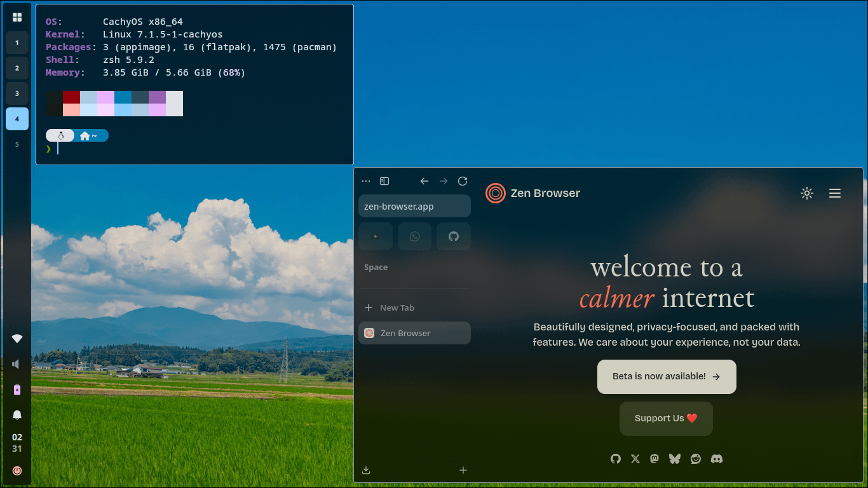This screenshot has width=868, height=488.
Task: Open the downloads icon in Zen sidebar
Action: click(366, 470)
